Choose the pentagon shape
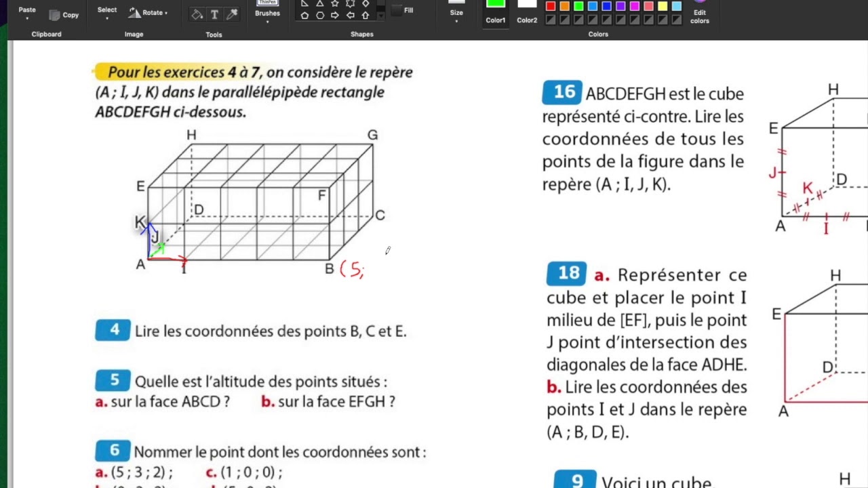The image size is (868, 488). pyautogui.click(x=304, y=15)
